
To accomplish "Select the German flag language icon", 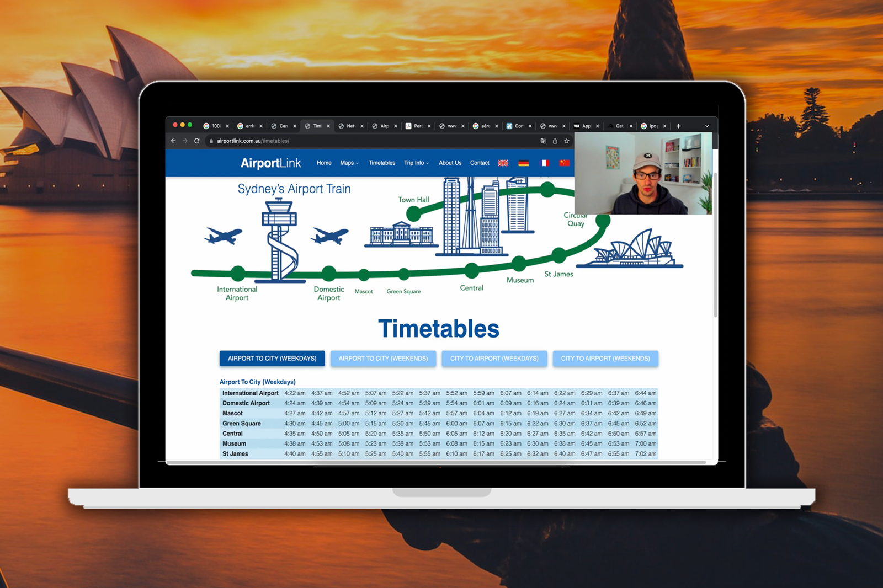I will click(523, 163).
